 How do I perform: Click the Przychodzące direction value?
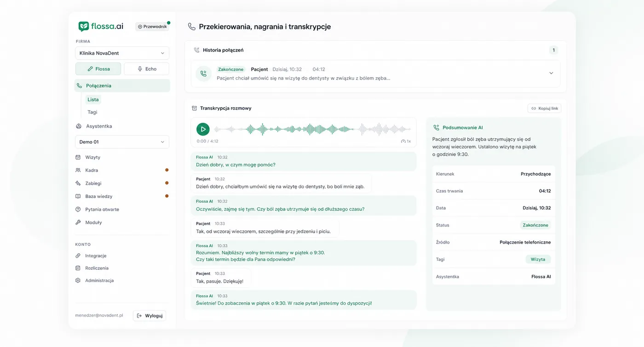tap(535, 174)
